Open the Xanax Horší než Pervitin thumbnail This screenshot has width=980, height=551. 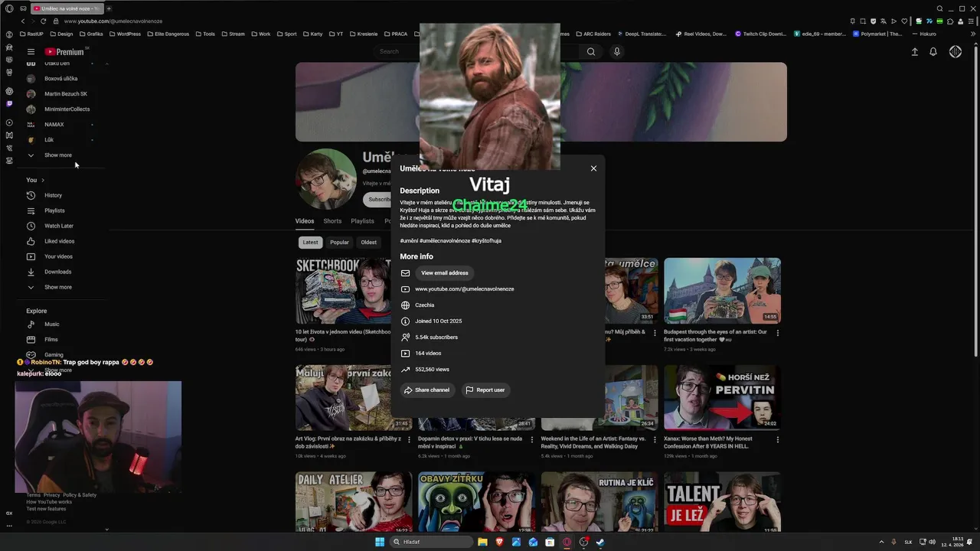pos(722,397)
